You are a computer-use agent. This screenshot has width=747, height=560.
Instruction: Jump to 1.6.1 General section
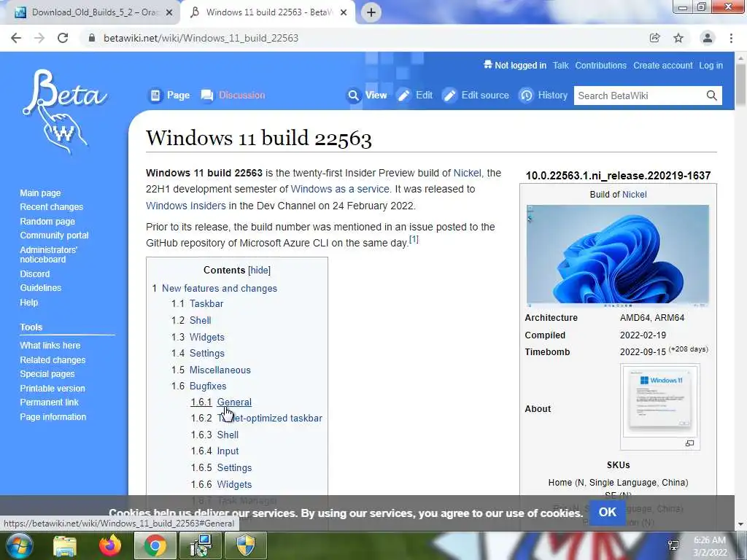click(x=234, y=402)
